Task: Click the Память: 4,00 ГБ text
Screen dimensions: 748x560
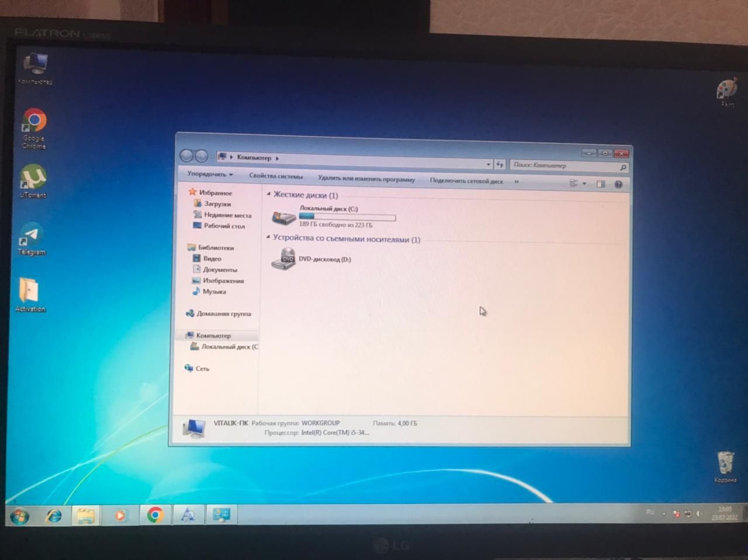Action: point(395,423)
